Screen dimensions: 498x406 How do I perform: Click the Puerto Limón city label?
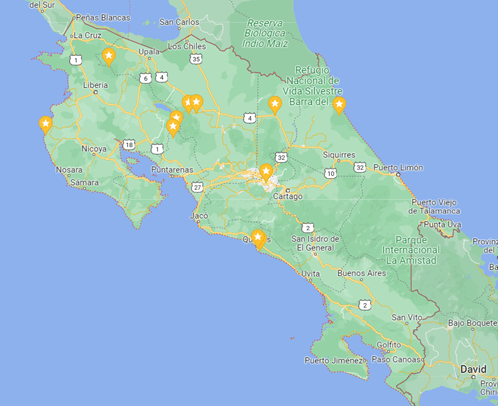[398, 167]
